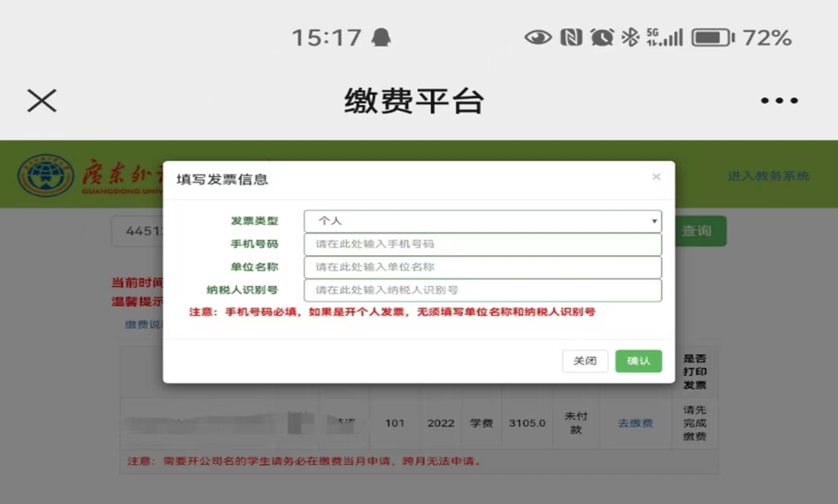Viewport: 838px width, 504px height.
Task: Click the university logo in the header
Action: point(45,174)
